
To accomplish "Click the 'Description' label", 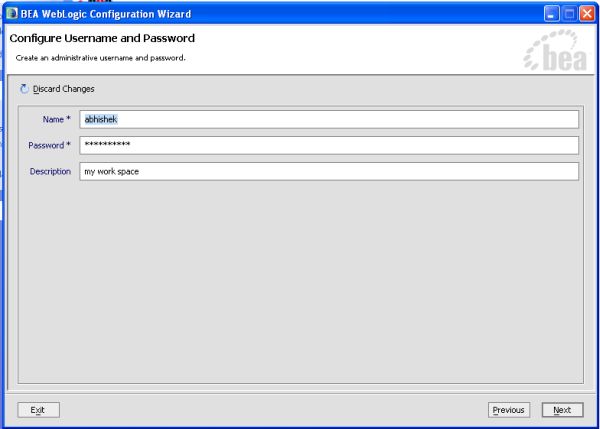I will (x=50, y=171).
